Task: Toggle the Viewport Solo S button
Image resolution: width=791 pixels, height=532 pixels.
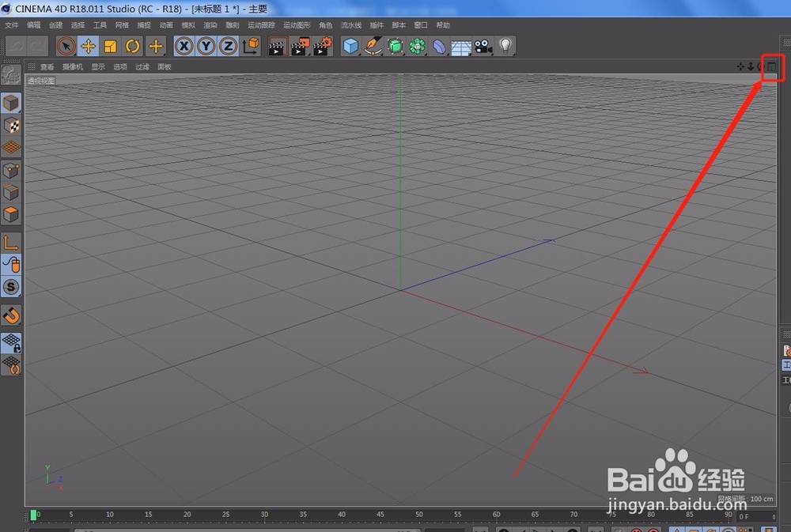Action: click(10, 286)
